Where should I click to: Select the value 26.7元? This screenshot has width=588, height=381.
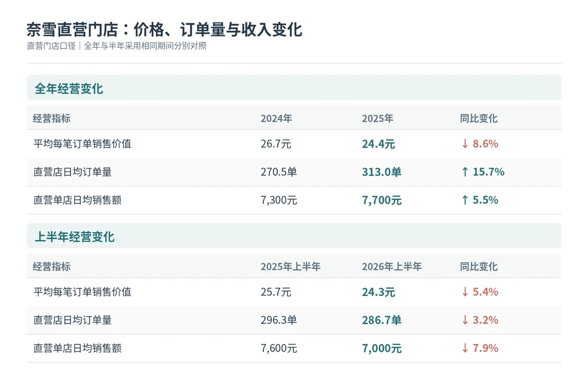276,144
